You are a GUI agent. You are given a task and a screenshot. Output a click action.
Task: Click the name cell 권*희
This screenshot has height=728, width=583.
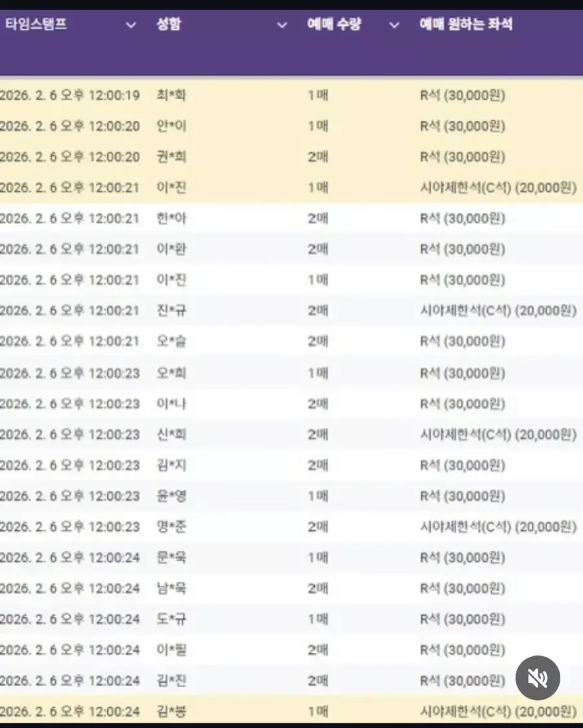tap(172, 157)
